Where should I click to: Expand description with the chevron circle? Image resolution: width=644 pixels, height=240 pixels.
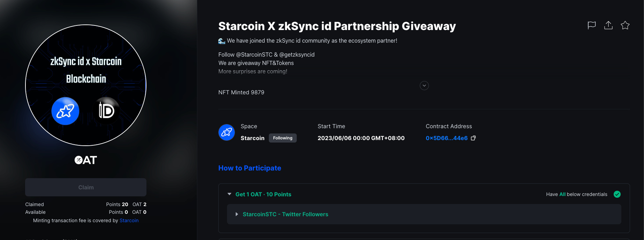pyautogui.click(x=424, y=86)
